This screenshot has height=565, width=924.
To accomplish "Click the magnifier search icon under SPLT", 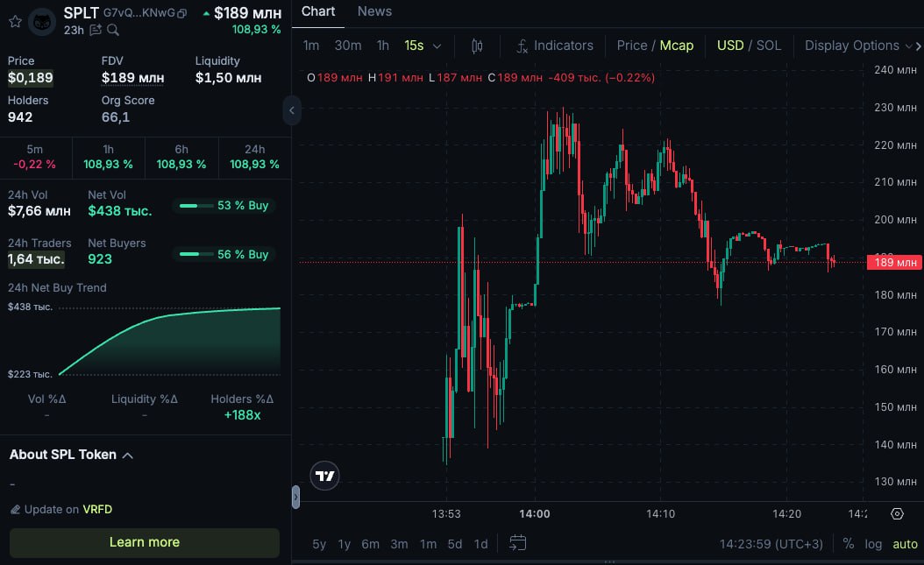I will (113, 31).
